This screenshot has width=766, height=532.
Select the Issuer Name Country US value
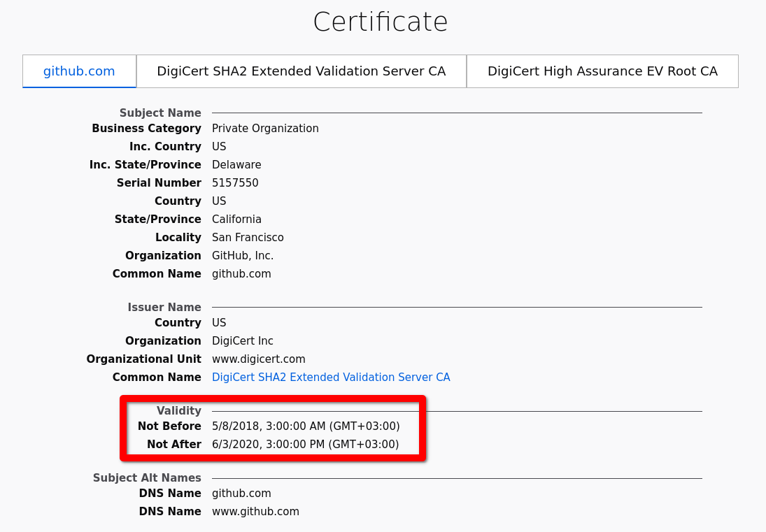(219, 322)
